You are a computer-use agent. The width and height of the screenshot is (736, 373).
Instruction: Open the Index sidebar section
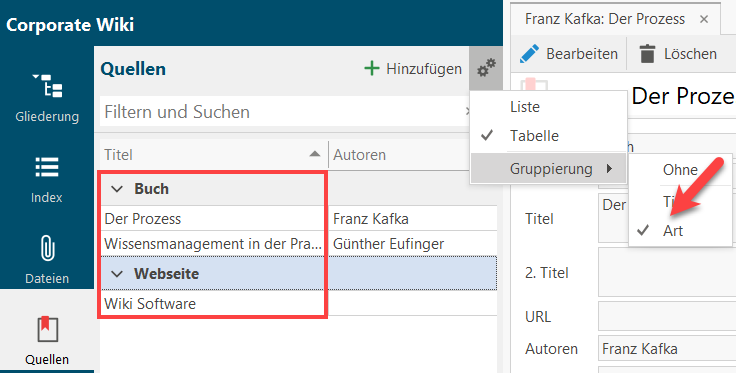(47, 180)
